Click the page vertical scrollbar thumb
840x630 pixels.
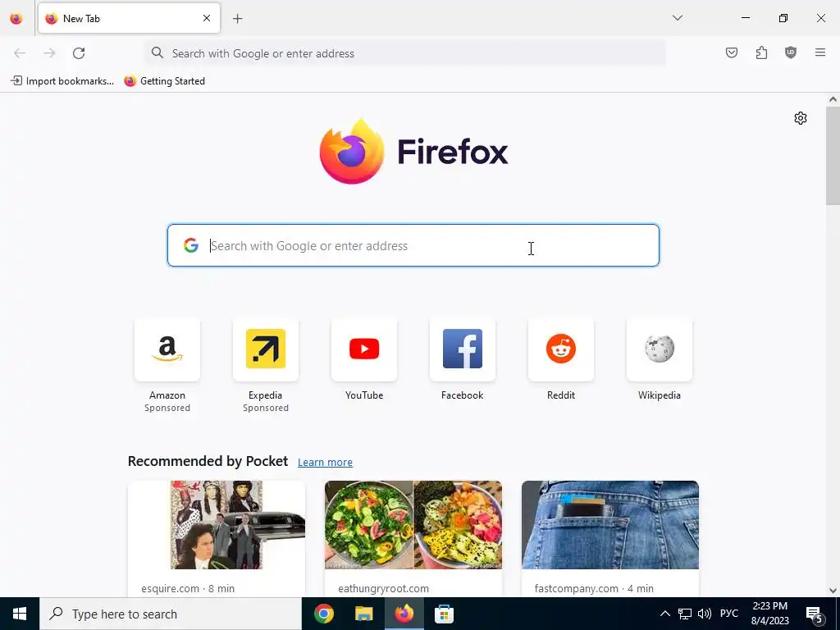point(833,155)
